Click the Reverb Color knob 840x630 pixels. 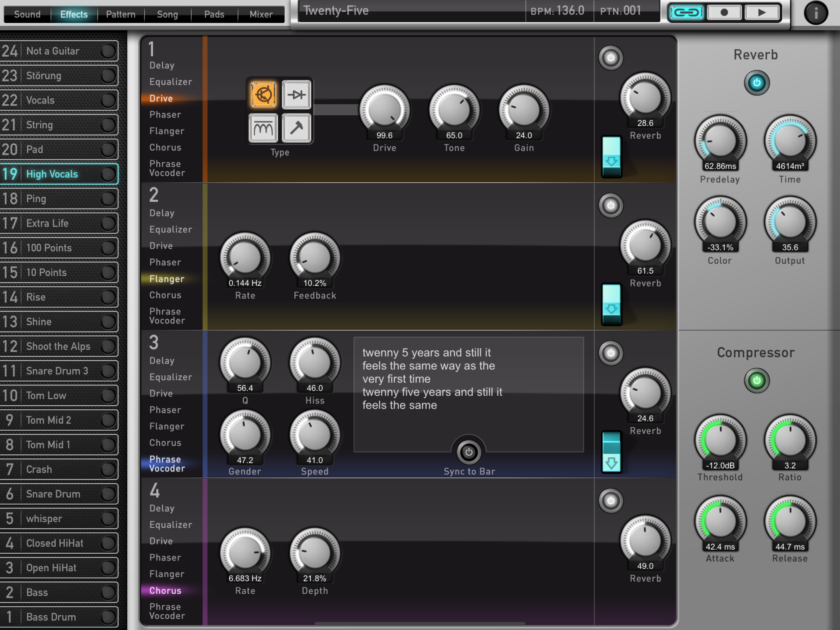coord(720,222)
